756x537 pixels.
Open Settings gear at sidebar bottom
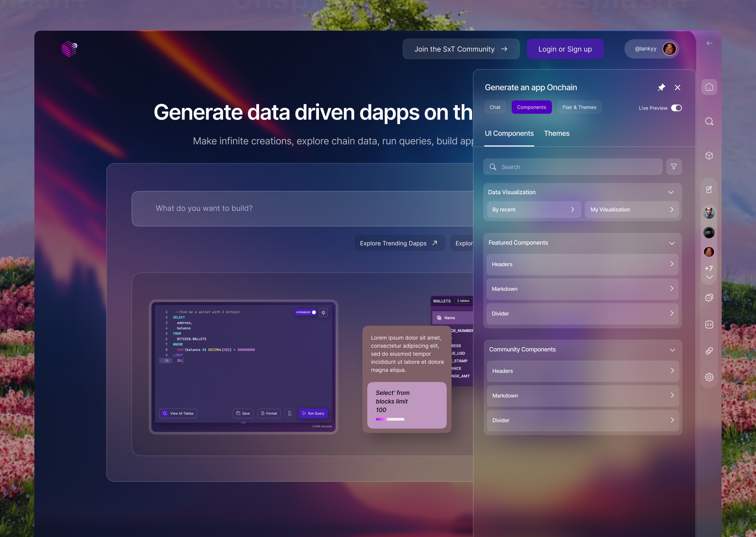[x=709, y=377]
